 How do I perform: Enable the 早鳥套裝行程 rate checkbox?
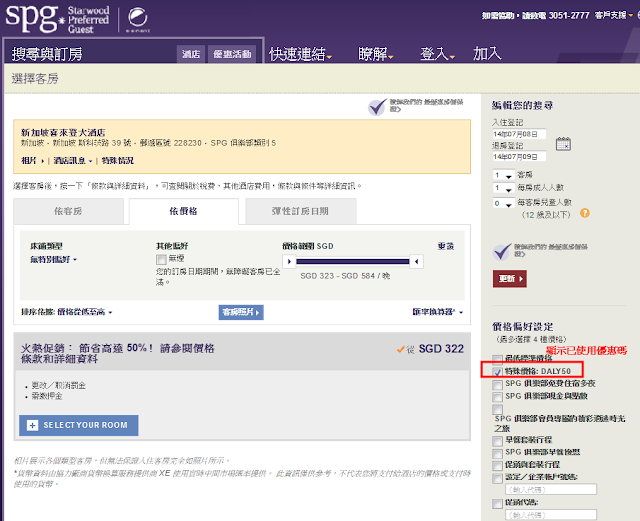tap(499, 439)
